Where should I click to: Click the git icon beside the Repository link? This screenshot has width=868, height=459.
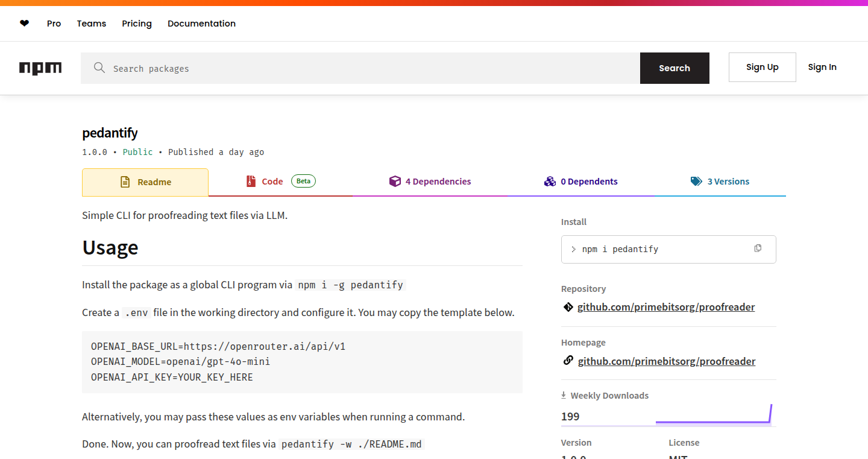568,307
